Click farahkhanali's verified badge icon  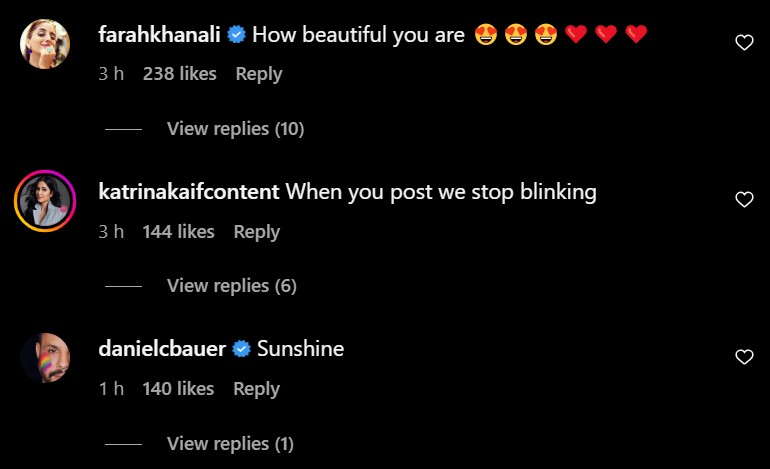(237, 35)
